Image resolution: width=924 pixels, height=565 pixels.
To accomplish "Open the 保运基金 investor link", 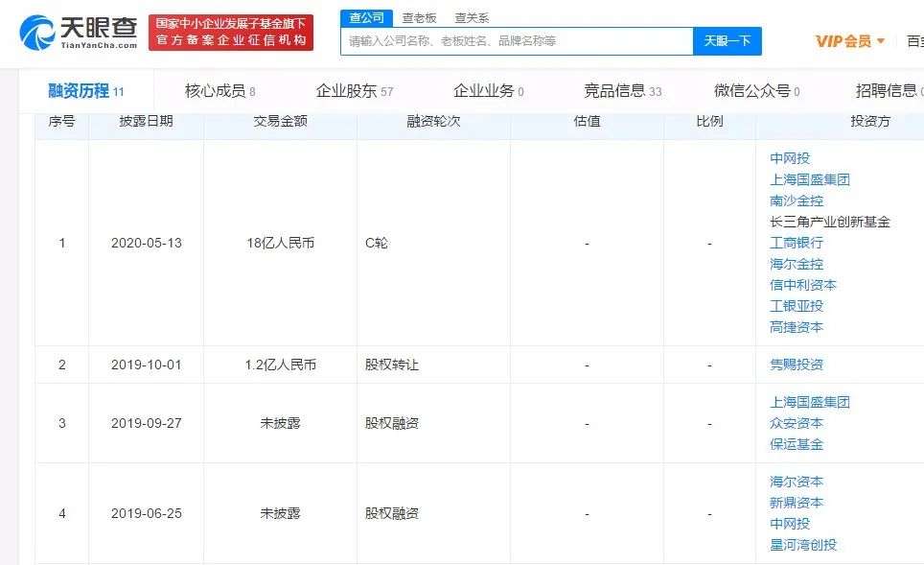I will (797, 445).
